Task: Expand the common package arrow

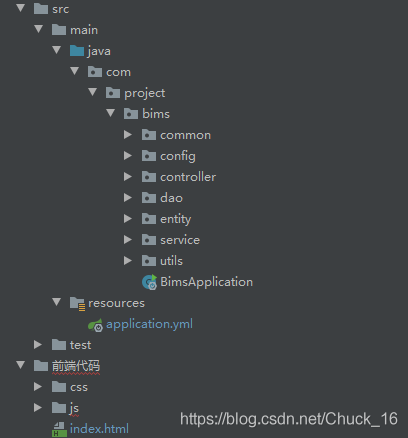Action: coord(128,135)
